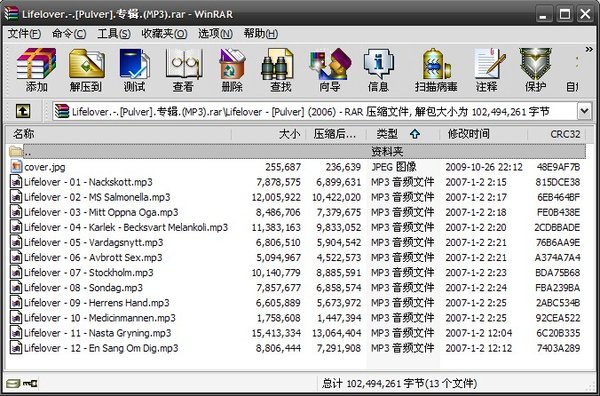Open the Options (选项) menu
This screenshot has height=396, width=600.
[215, 34]
